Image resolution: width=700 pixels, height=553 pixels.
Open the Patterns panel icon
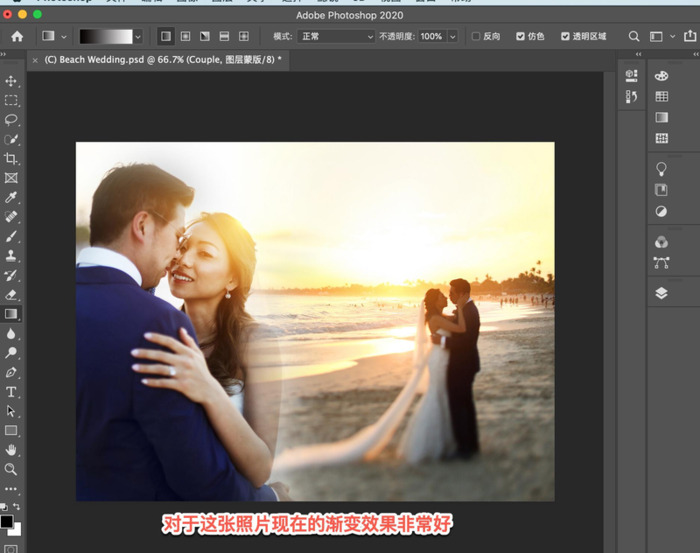(x=662, y=138)
